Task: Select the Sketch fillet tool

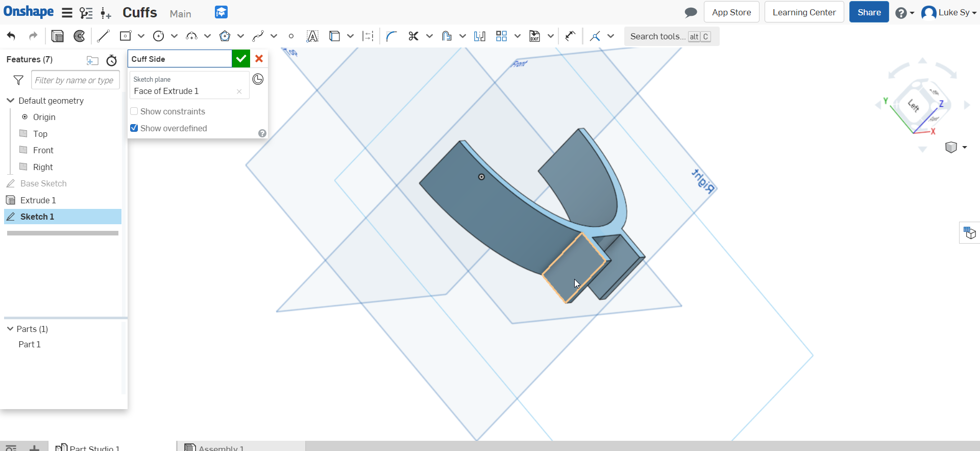Action: [x=391, y=36]
